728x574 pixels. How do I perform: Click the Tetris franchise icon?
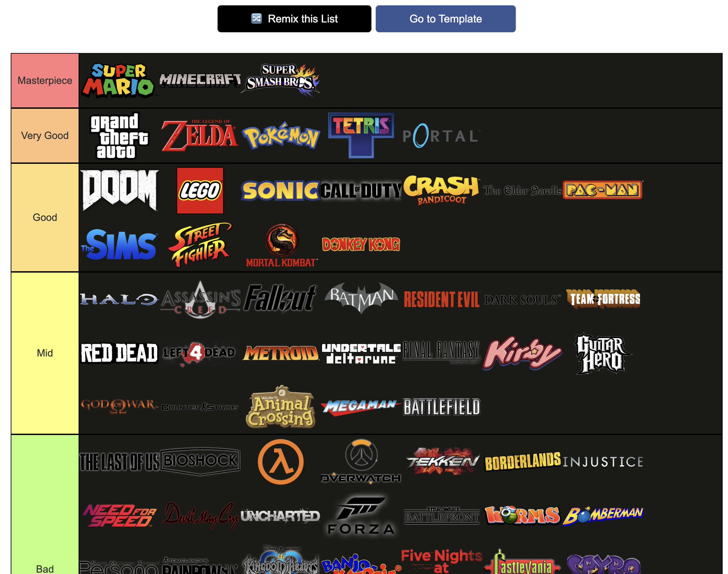pyautogui.click(x=360, y=135)
